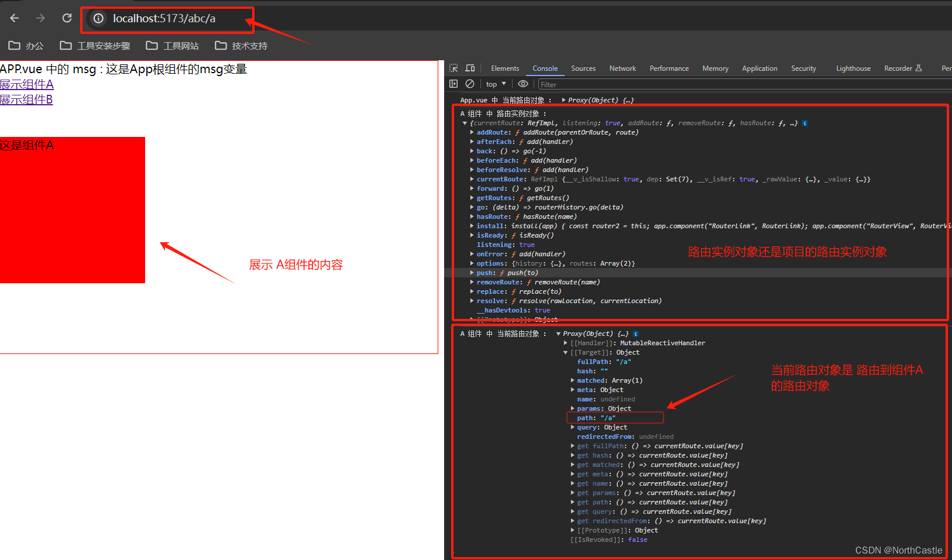The height and width of the screenshot is (560, 952).
Task: Open the Memory tab
Action: click(715, 68)
